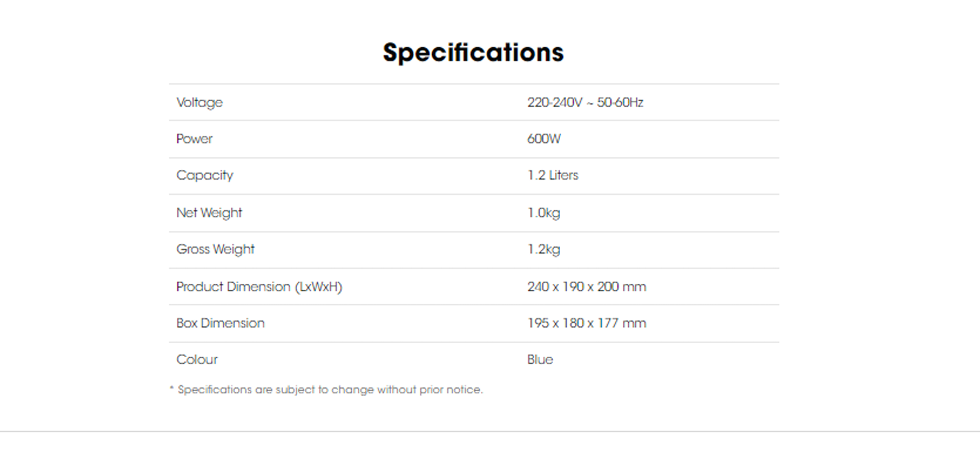Click the Specifications heading
980x452 pixels.
473,53
